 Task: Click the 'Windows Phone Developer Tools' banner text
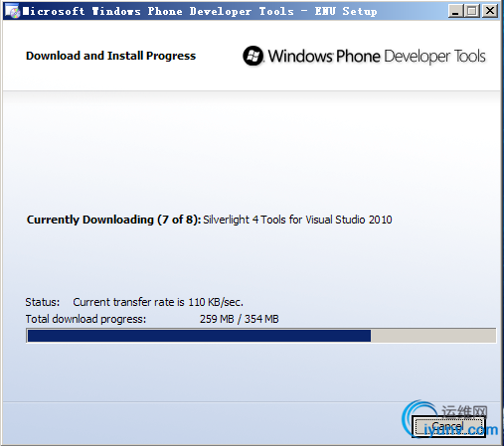coord(377,56)
